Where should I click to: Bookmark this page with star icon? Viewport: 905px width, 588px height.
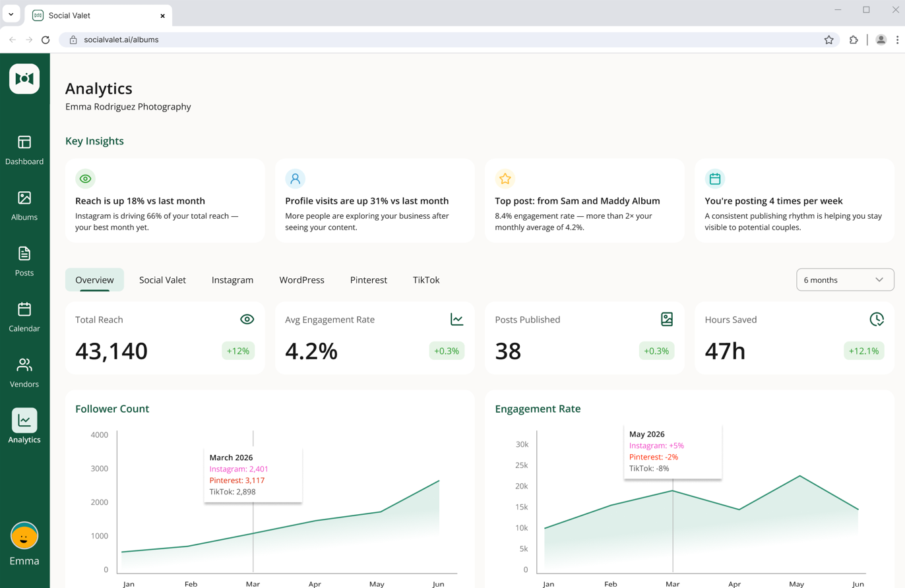[829, 40]
